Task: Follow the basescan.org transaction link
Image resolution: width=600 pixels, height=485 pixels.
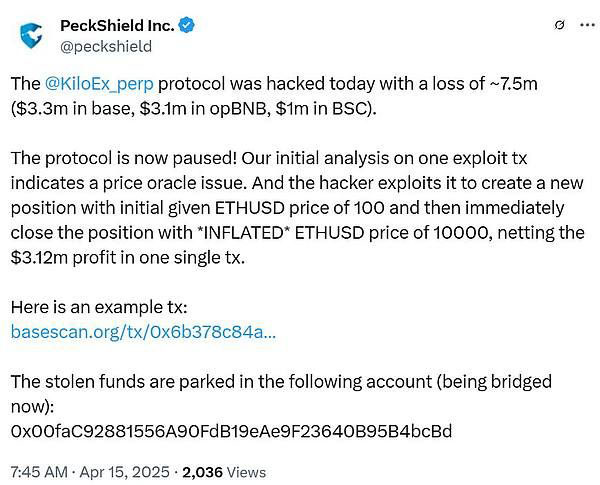Action: click(143, 332)
